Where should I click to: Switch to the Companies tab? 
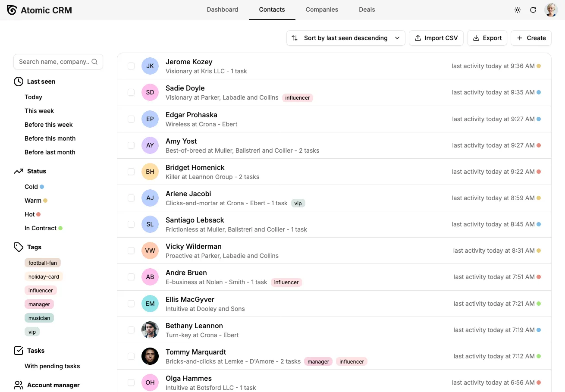pyautogui.click(x=322, y=9)
